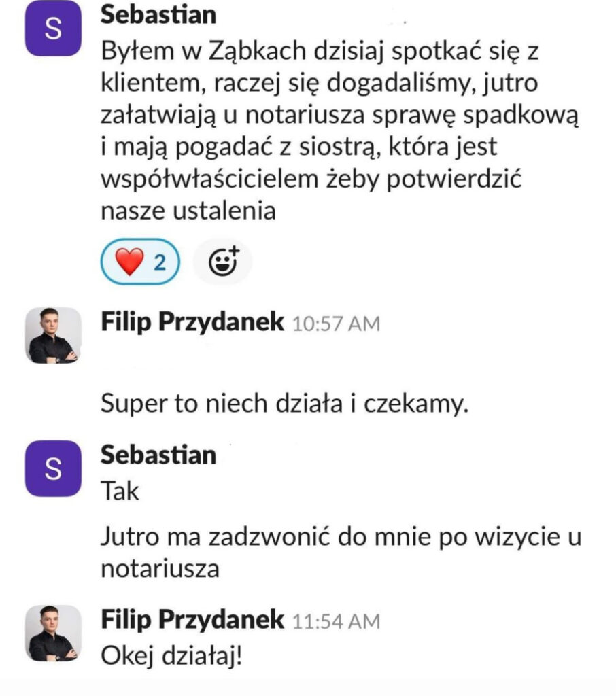
Task: Open Filip Przydanek's avatar at 11:54 AM
Action: pyautogui.click(x=53, y=632)
